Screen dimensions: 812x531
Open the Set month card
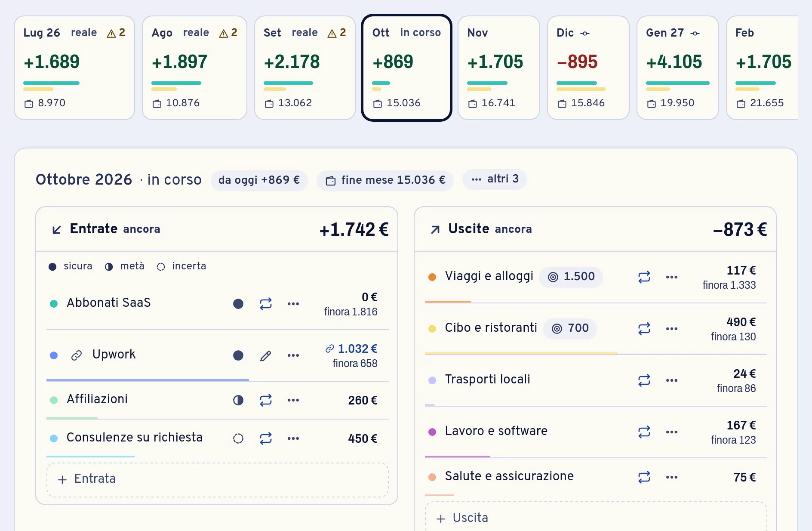coord(304,68)
